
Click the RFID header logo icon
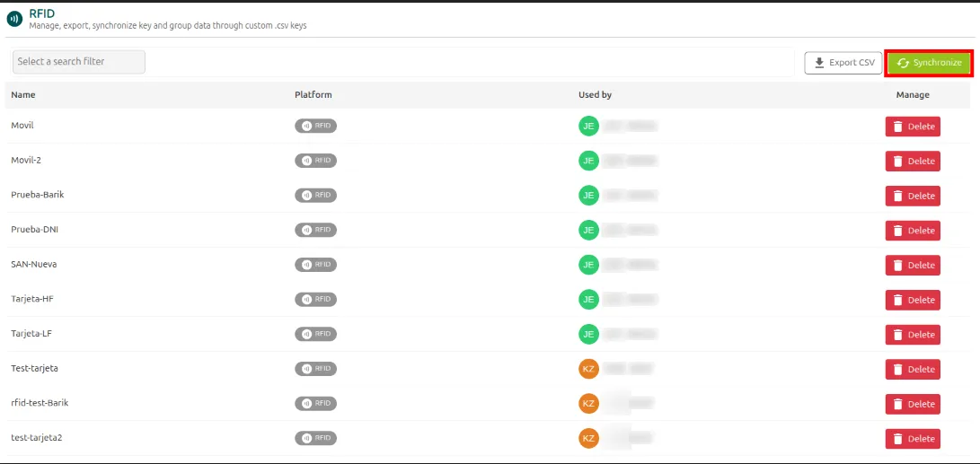pyautogui.click(x=13, y=20)
